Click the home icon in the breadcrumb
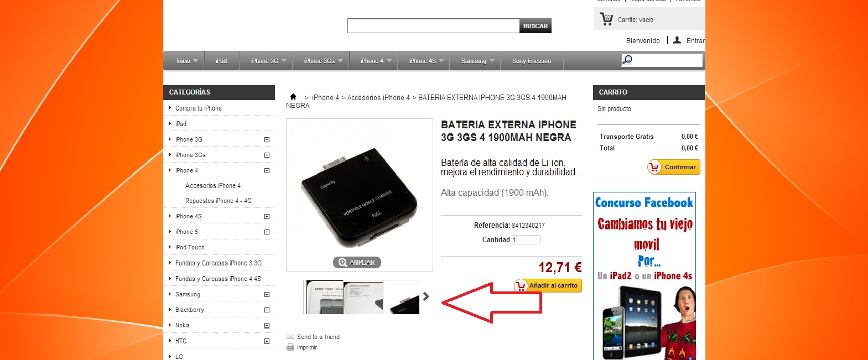The height and width of the screenshot is (360, 868). [x=293, y=96]
